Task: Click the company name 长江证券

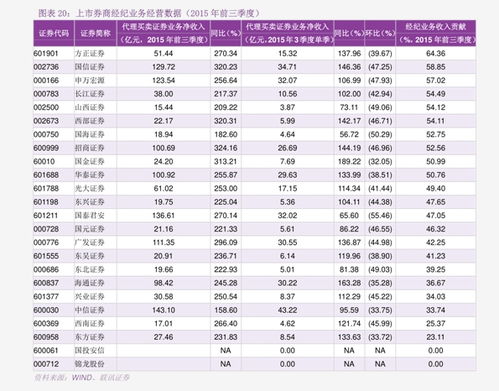Action: click(89, 94)
